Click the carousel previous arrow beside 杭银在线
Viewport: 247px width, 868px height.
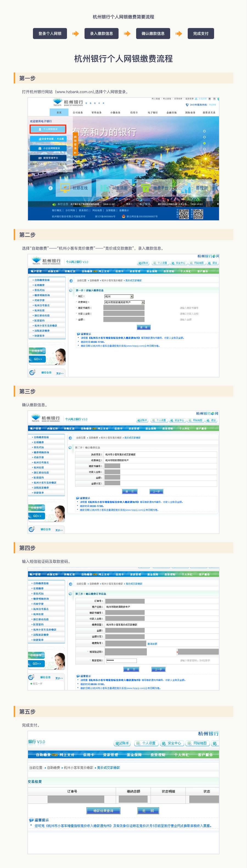tap(50, 188)
